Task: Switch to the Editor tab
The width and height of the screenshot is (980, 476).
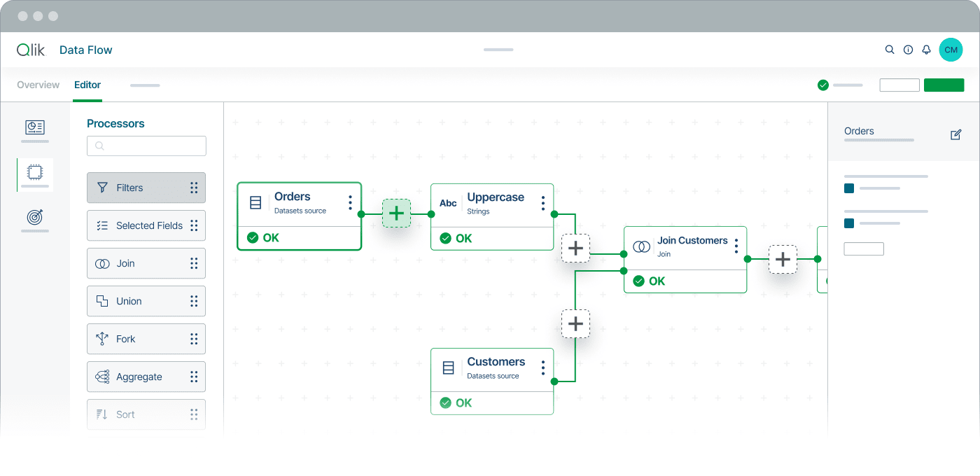Action: coord(87,85)
